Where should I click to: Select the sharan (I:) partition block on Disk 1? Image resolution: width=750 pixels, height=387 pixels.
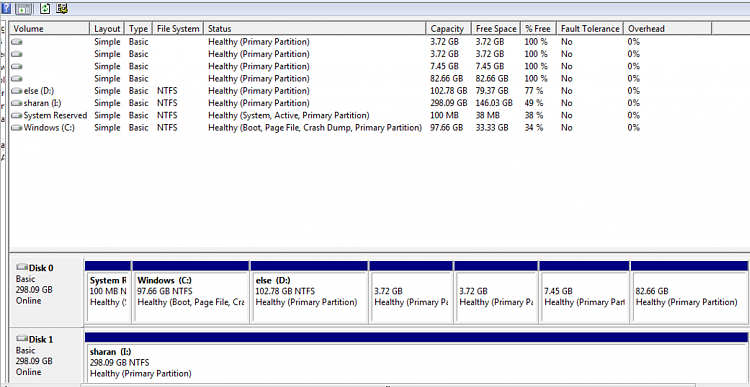coord(416,357)
